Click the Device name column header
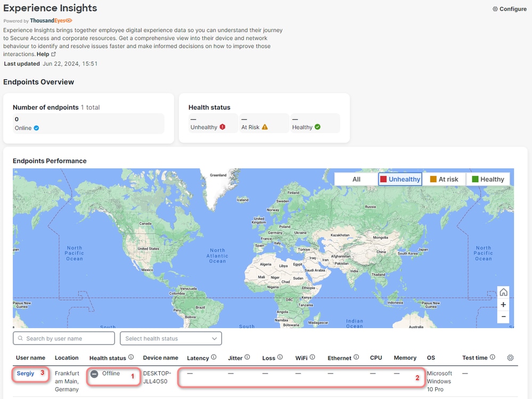 tap(160, 357)
